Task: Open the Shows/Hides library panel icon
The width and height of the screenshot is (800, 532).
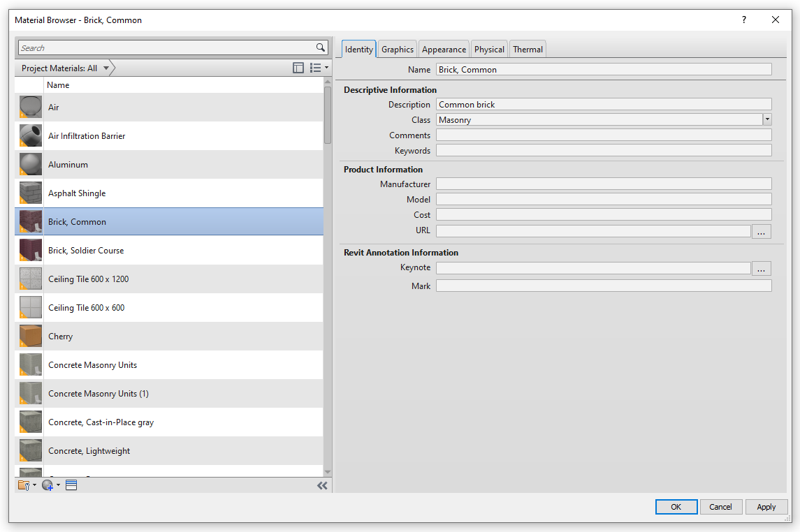Action: click(298, 67)
